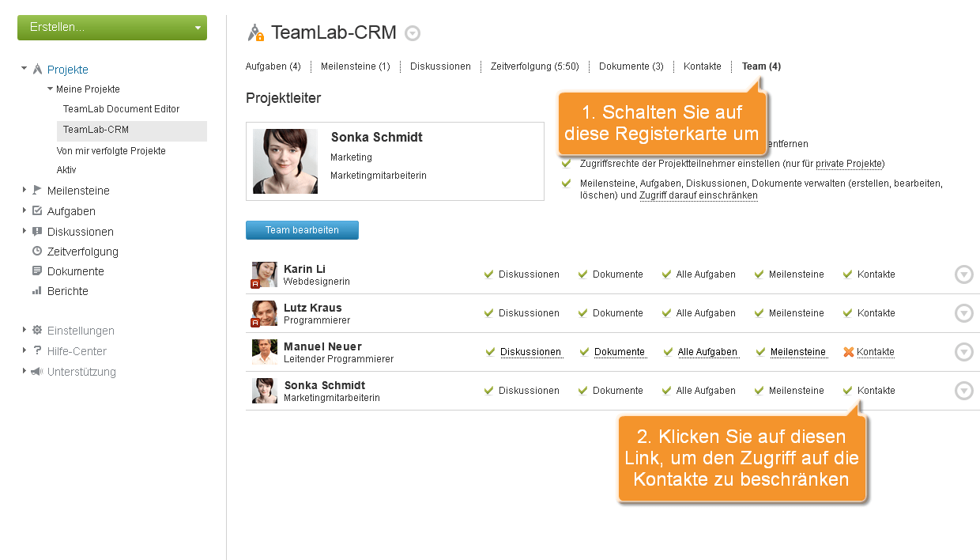980x560 pixels.
Task: Click Karin Li's avatar picture
Action: (265, 274)
